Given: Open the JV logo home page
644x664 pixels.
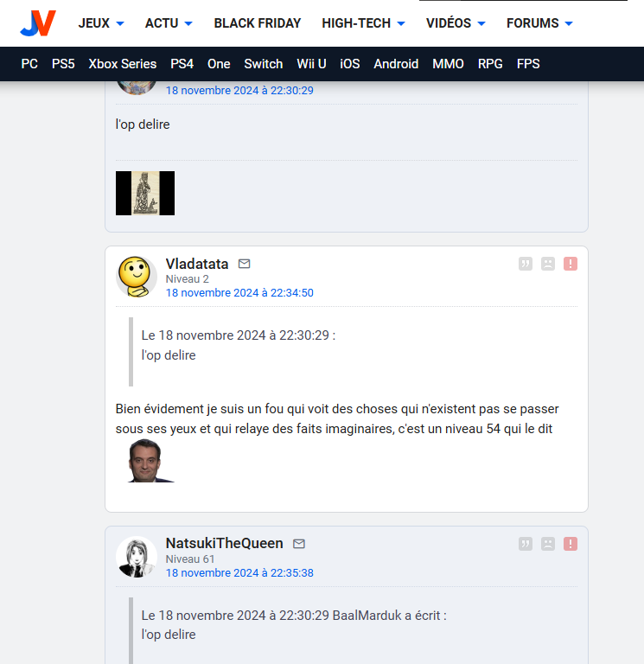Looking at the screenshot, I should [38, 23].
